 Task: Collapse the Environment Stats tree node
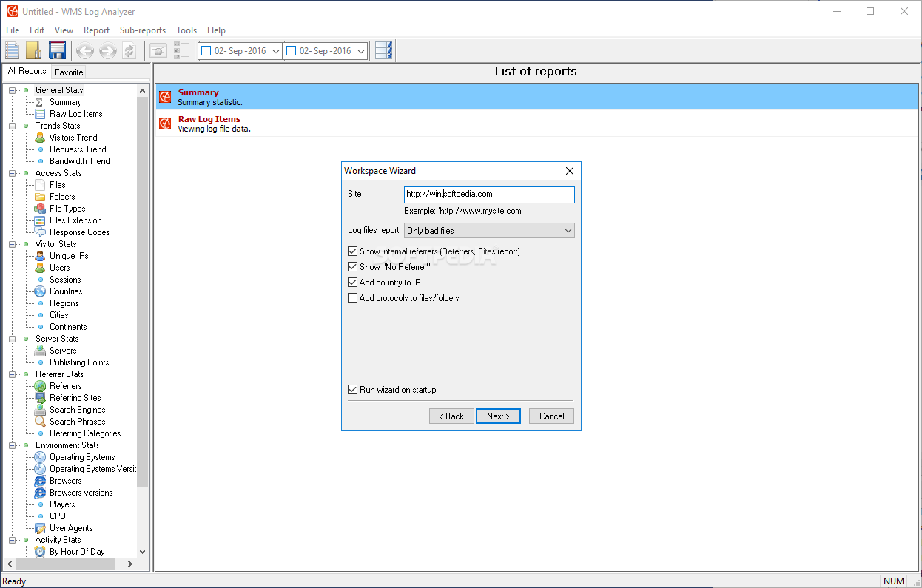[x=13, y=445]
